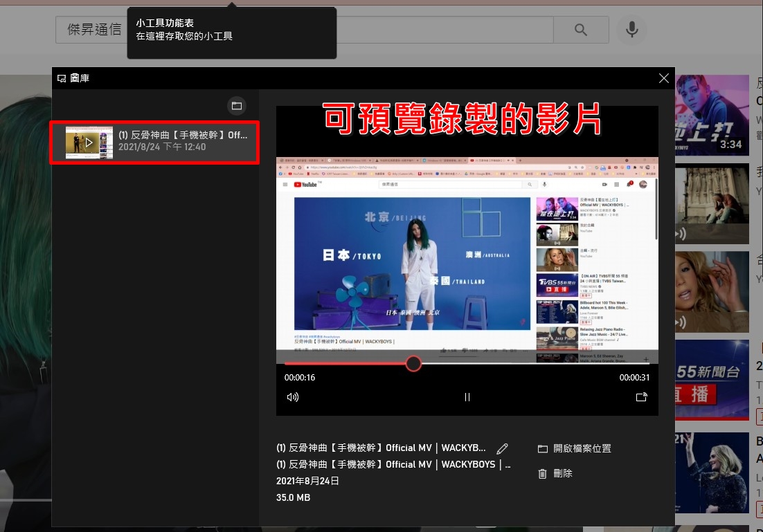
Task: Click the date 2021年8月24日
Action: pyautogui.click(x=307, y=481)
